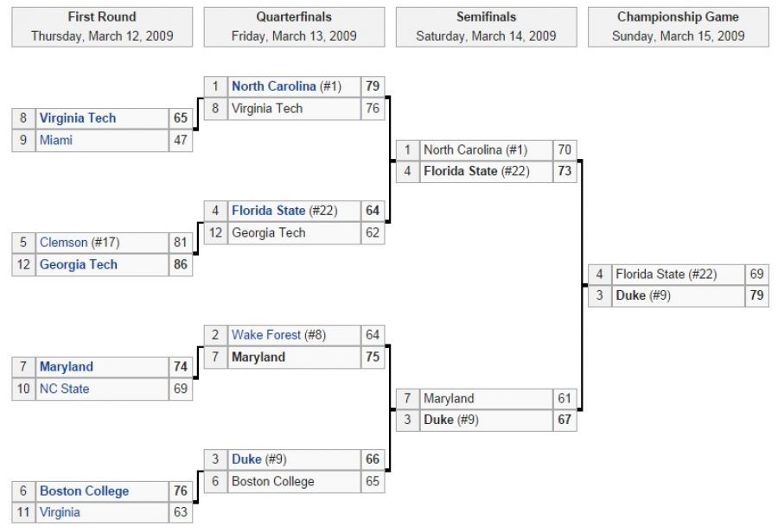Open the Florida State link in the quarterfinals
The height and width of the screenshot is (532, 778).
coord(268,211)
